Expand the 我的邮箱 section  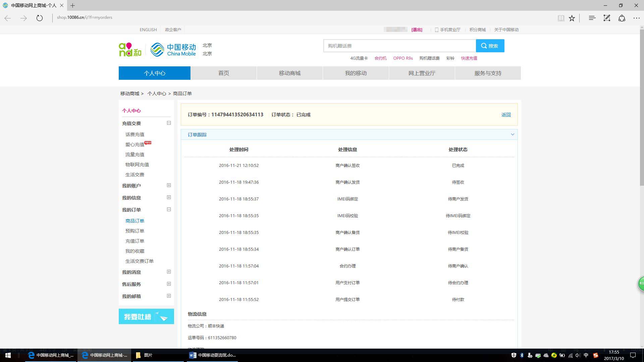point(169,296)
